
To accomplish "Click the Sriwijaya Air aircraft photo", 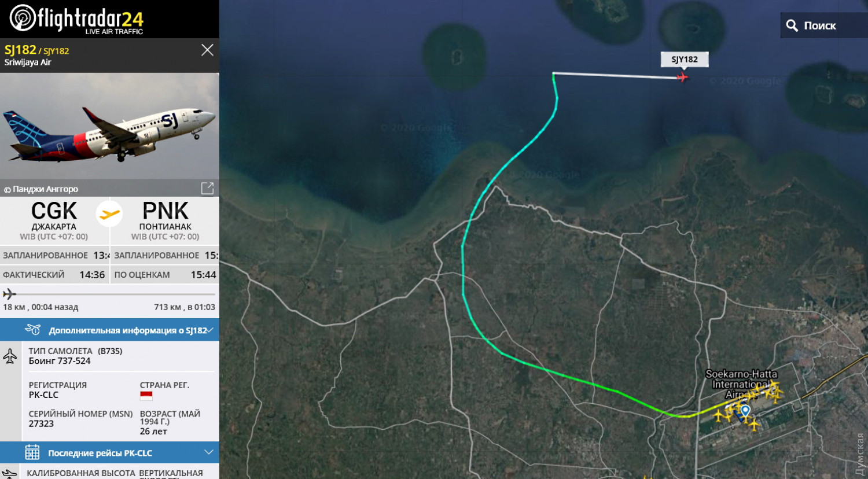I will tap(109, 126).
